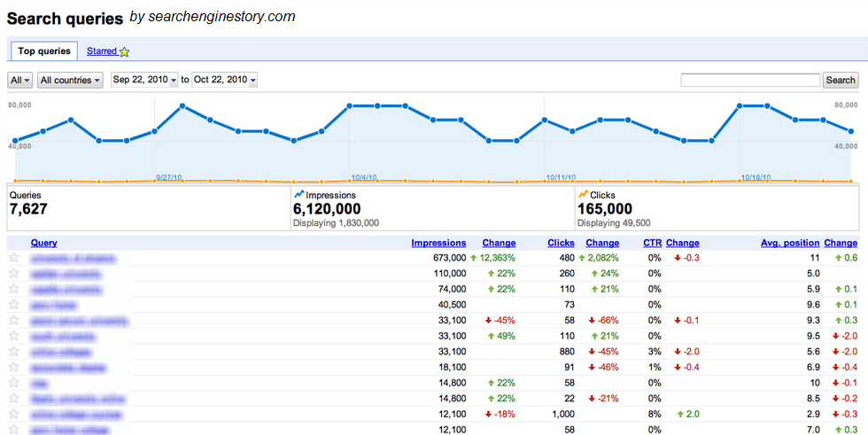
Task: Sort by the Avg. position Change column header
Action: pos(841,243)
